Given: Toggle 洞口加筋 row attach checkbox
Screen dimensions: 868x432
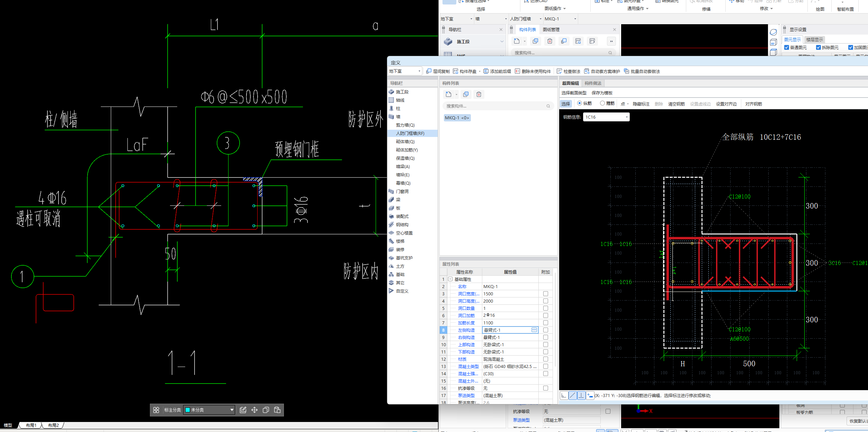Looking at the screenshot, I should [x=546, y=315].
